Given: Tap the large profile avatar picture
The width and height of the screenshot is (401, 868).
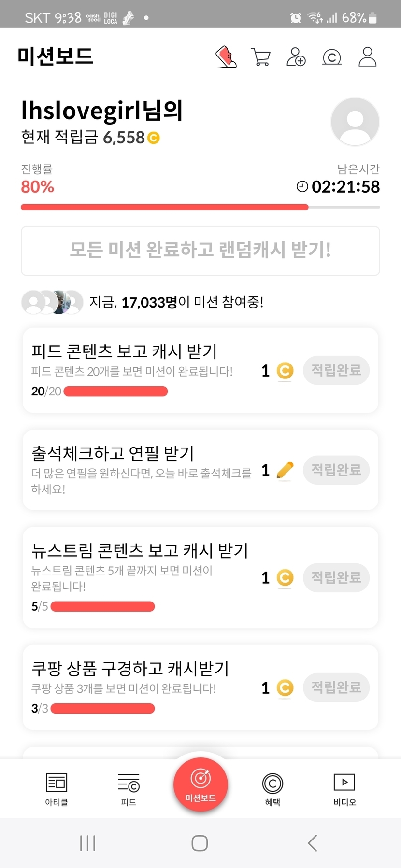Looking at the screenshot, I should tap(355, 122).
